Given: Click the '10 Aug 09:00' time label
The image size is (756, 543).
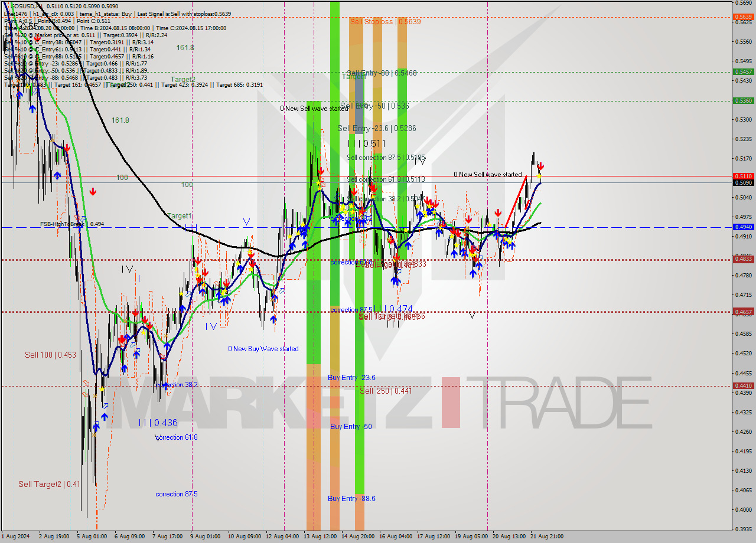Looking at the screenshot, I should point(245,537).
